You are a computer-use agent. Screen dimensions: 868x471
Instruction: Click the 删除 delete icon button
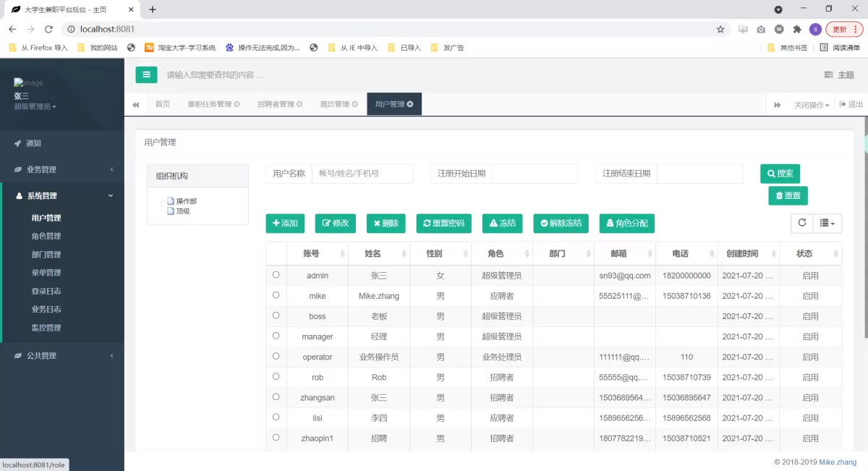pyautogui.click(x=386, y=223)
